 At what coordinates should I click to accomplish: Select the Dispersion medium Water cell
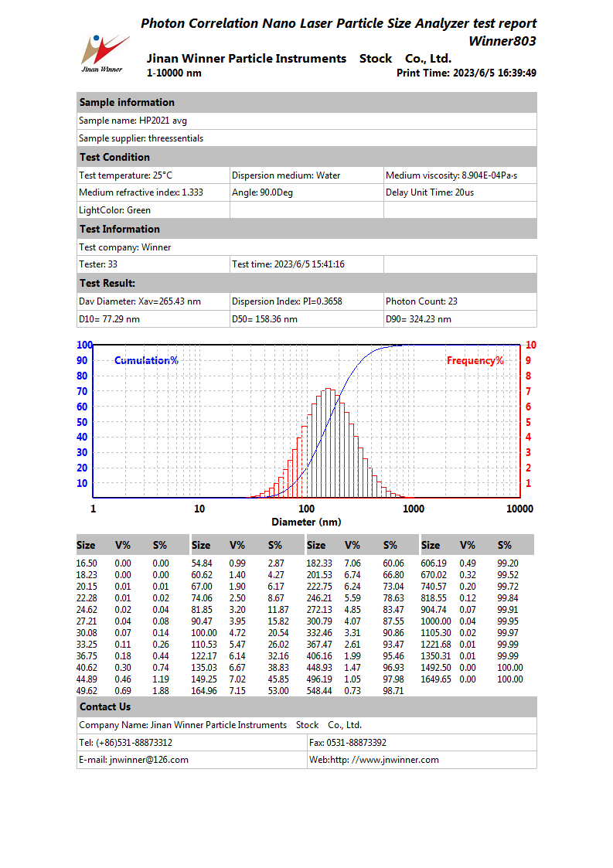tap(286, 175)
